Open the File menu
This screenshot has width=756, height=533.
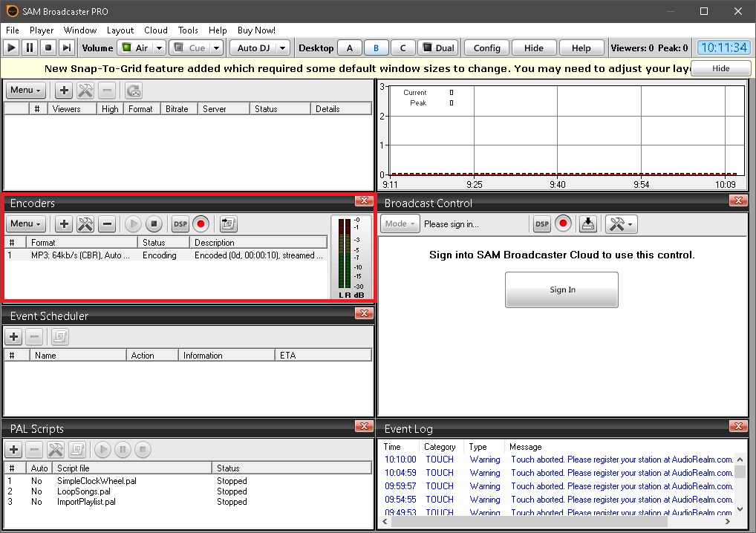click(13, 30)
